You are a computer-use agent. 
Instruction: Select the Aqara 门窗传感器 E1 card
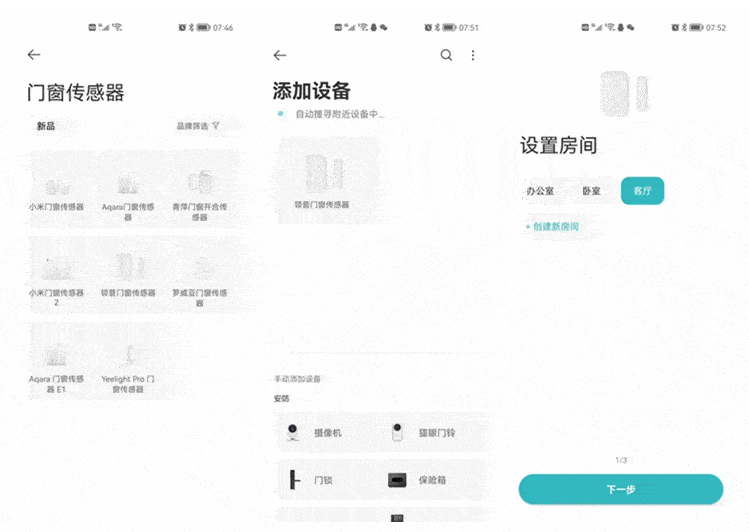pos(56,361)
